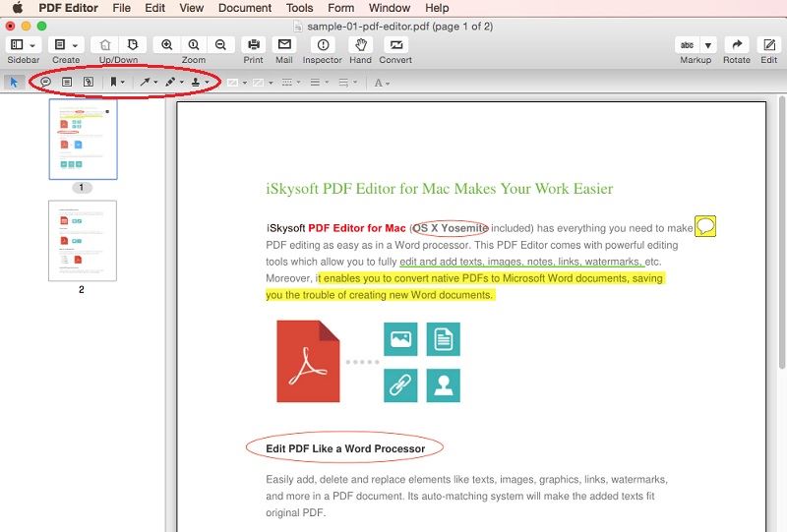787x532 pixels.
Task: Send the PDF using Mail icon
Action: (284, 44)
